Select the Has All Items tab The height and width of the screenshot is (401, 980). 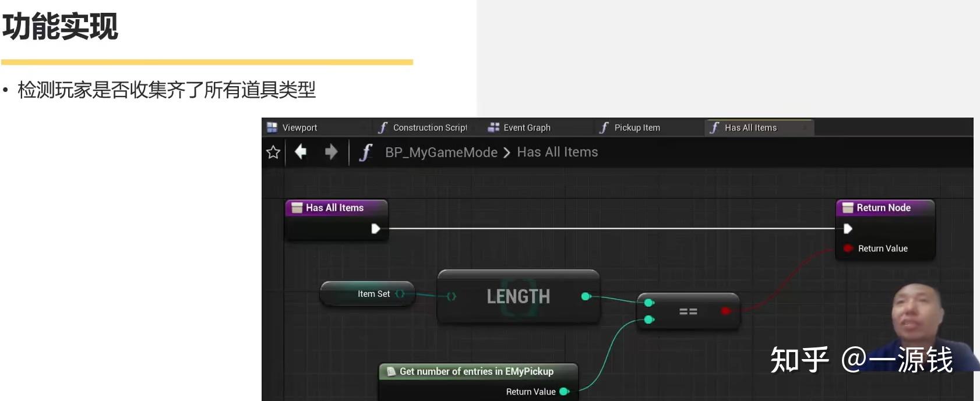(759, 127)
